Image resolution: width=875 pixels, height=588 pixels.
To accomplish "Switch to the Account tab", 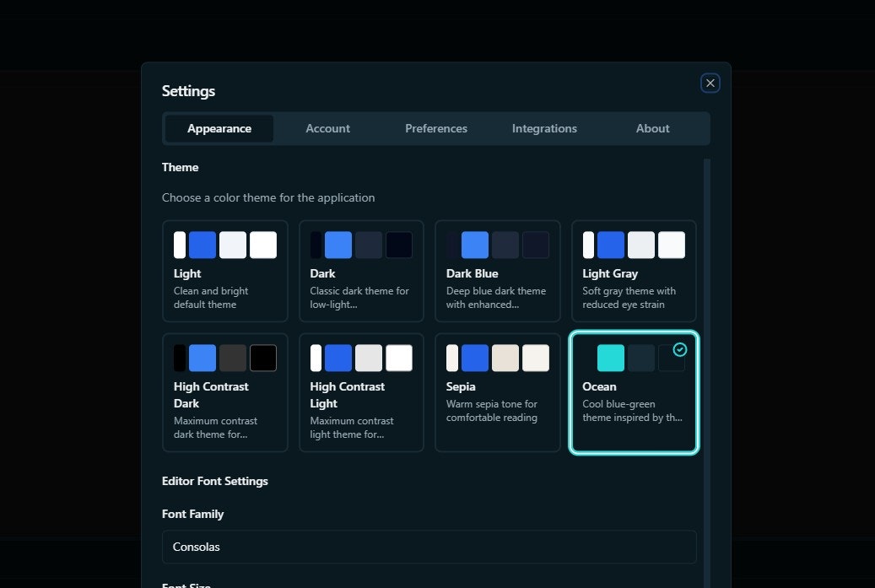I will (327, 128).
